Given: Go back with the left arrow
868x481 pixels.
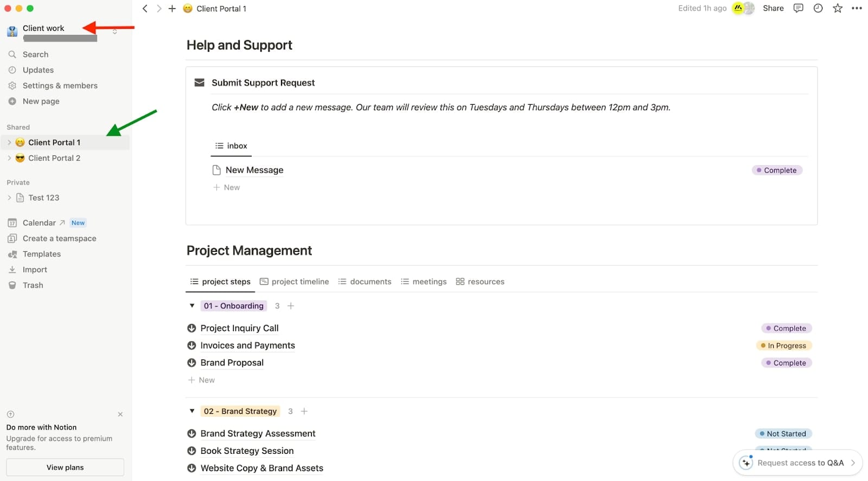Looking at the screenshot, I should [x=145, y=9].
